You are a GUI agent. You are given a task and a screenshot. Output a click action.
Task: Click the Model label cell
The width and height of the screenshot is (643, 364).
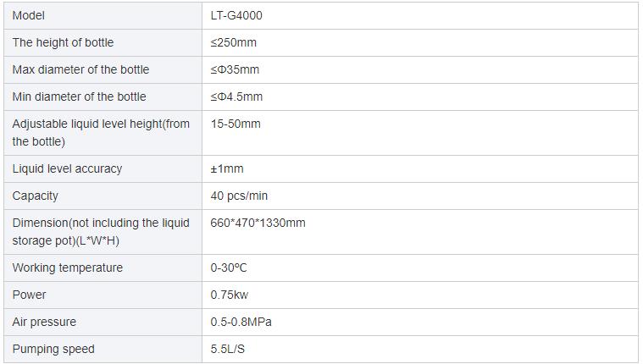103,15
